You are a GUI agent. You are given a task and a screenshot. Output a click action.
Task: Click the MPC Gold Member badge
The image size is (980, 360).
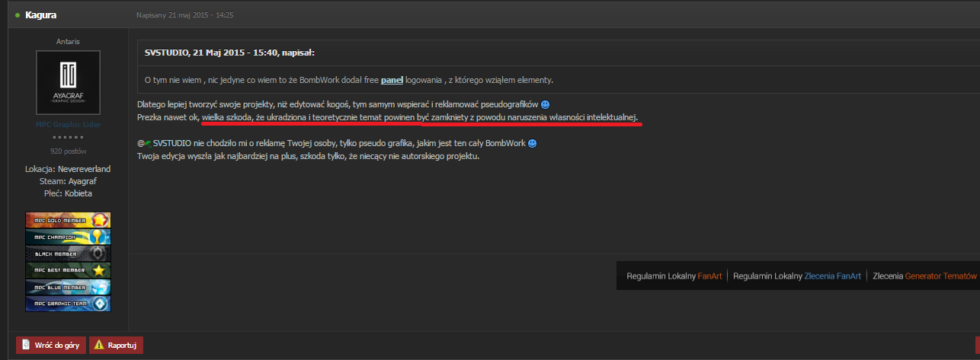point(68,220)
